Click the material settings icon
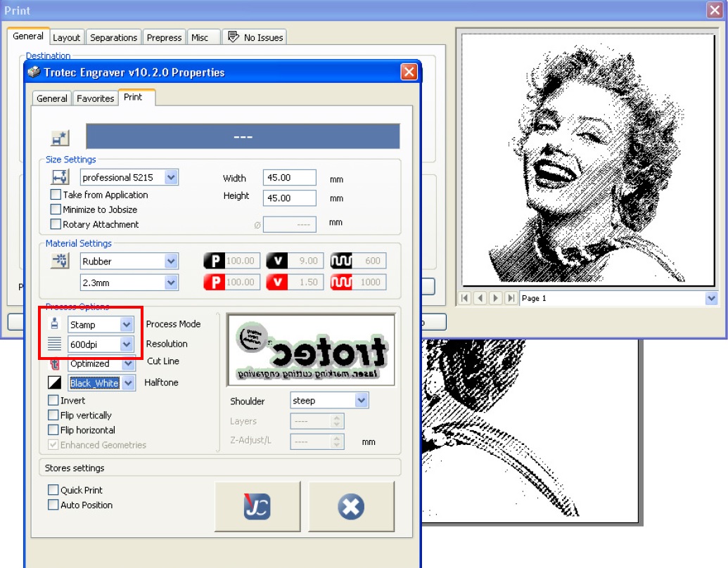The height and width of the screenshot is (568, 728). (x=60, y=262)
